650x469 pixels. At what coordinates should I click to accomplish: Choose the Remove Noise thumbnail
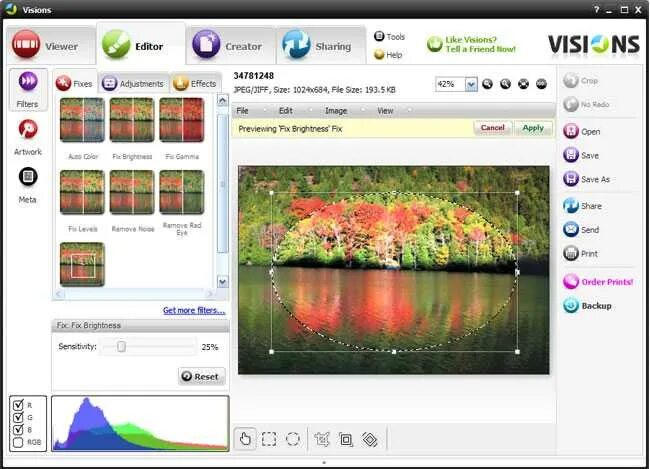(132, 192)
